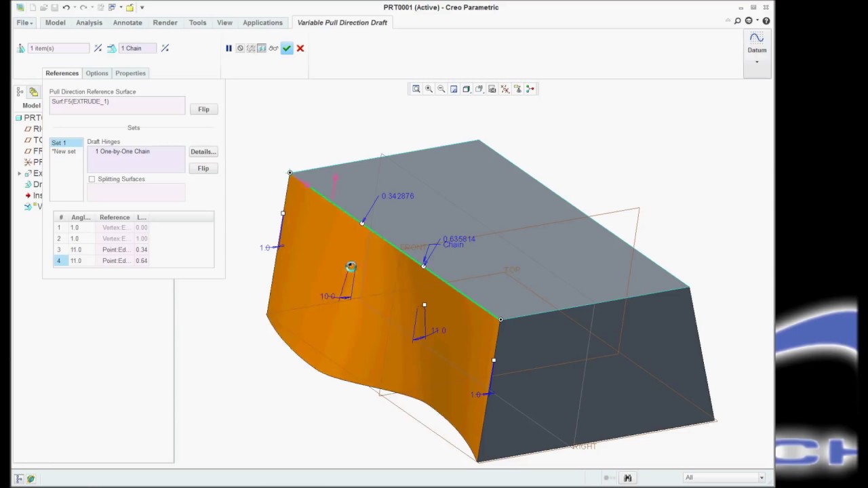This screenshot has height=488, width=868.
Task: Click the Pull Direction Reference Surface collector
Action: pos(117,105)
